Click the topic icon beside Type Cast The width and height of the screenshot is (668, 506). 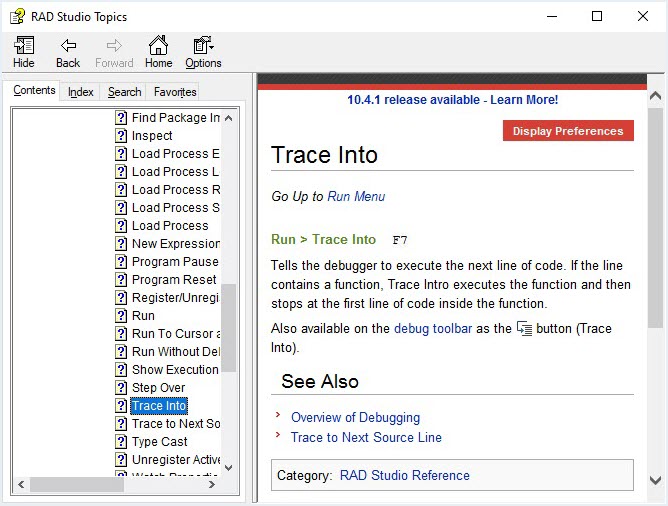click(121, 442)
